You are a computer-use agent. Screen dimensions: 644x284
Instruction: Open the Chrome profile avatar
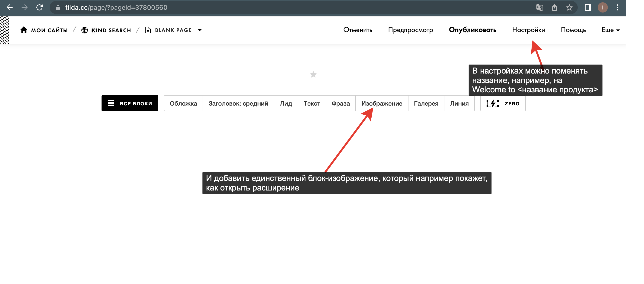pyautogui.click(x=603, y=7)
